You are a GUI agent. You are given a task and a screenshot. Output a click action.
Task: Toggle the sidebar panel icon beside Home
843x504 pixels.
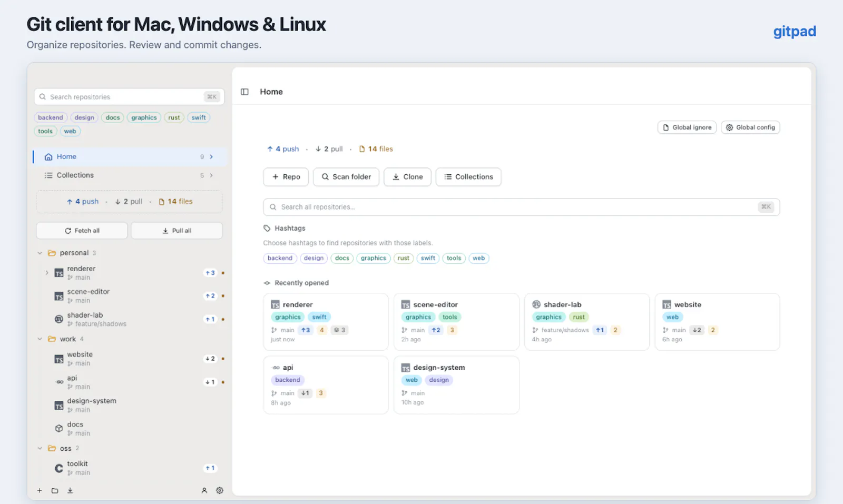[x=244, y=92]
